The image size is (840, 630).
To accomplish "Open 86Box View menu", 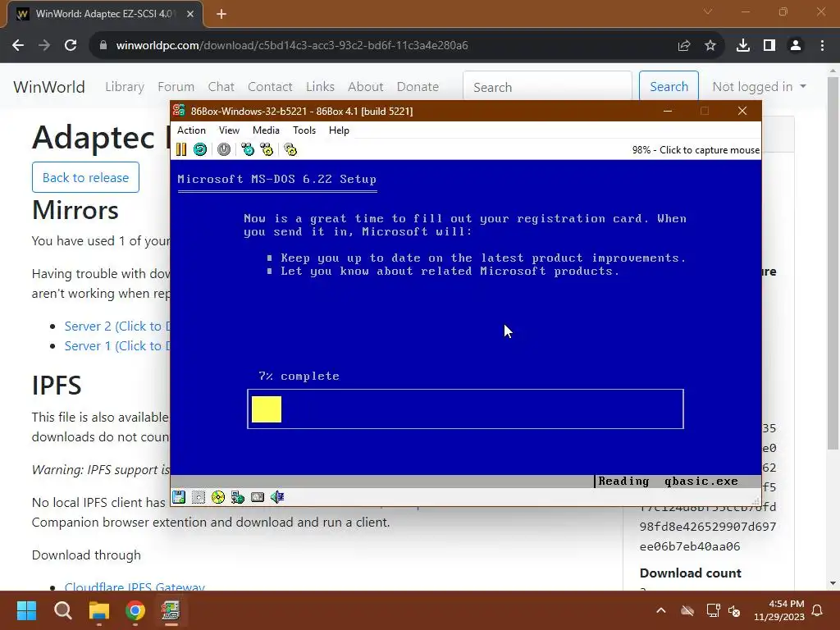I will 229,130.
